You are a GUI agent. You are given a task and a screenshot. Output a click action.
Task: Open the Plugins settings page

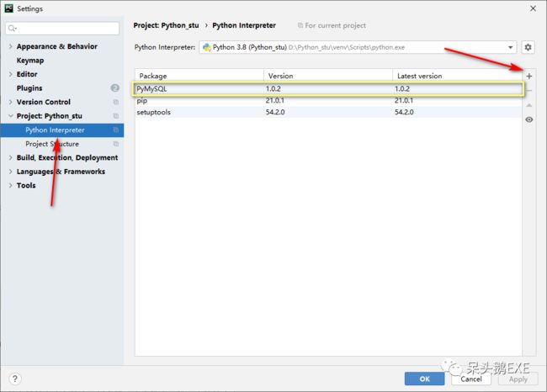coord(29,87)
